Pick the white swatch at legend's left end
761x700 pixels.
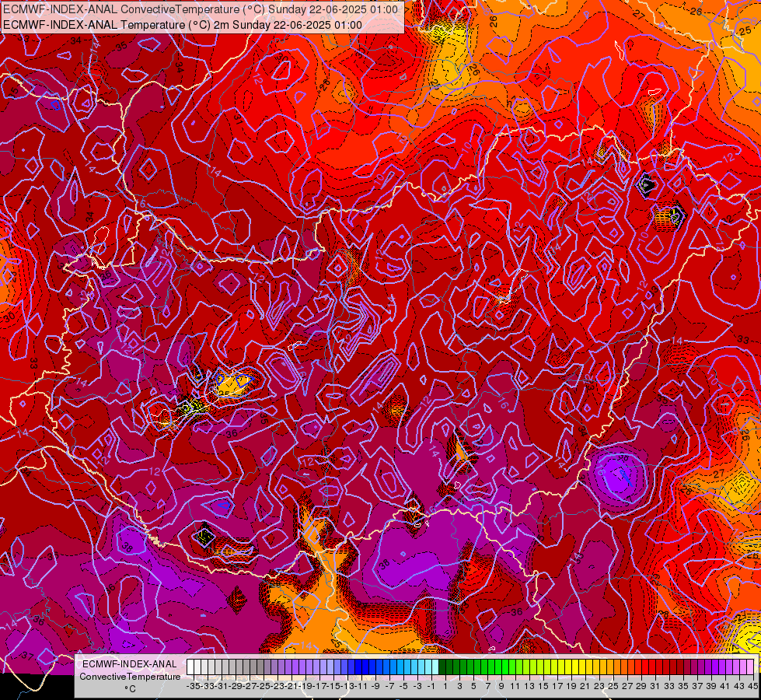click(190, 667)
